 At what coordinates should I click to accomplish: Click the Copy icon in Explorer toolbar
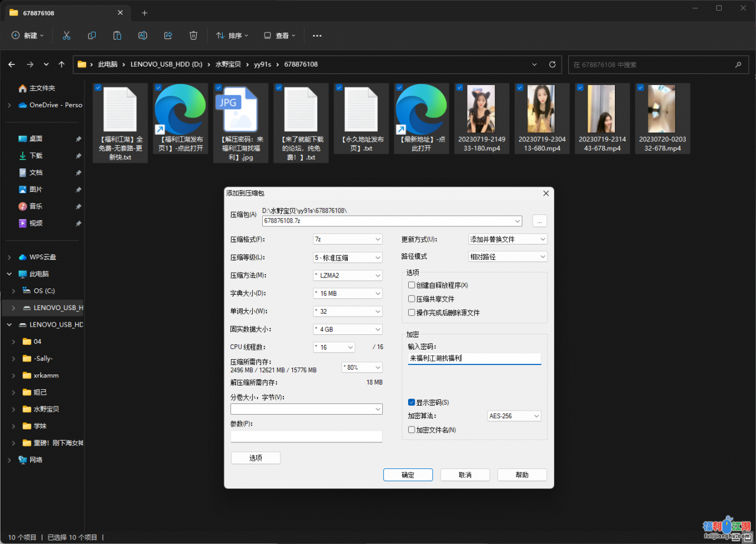[92, 35]
